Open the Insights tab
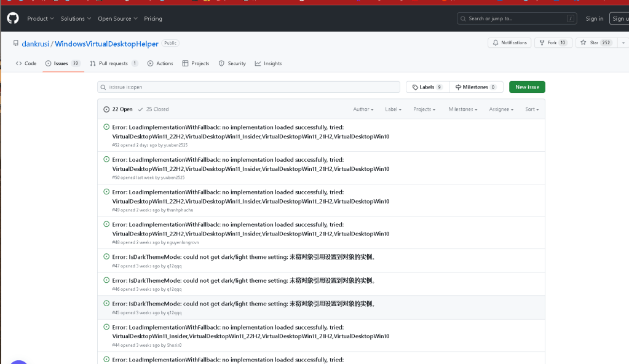The width and height of the screenshot is (629, 364). click(x=268, y=63)
